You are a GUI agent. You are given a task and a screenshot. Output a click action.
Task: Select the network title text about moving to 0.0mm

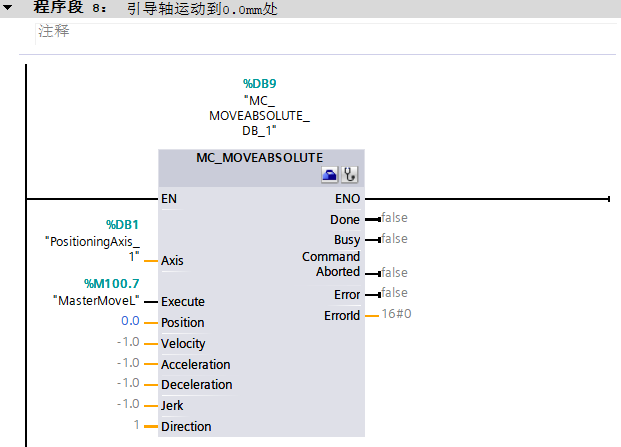[x=193, y=8]
